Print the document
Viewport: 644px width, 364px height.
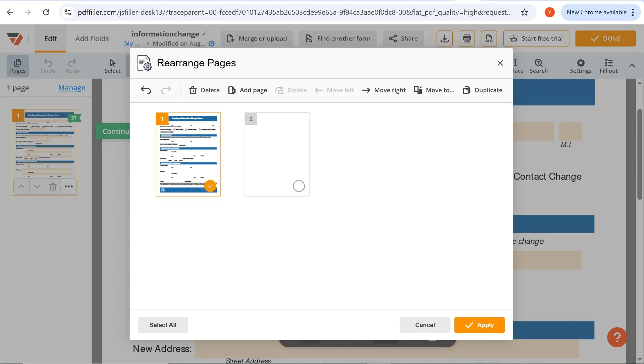click(x=466, y=38)
